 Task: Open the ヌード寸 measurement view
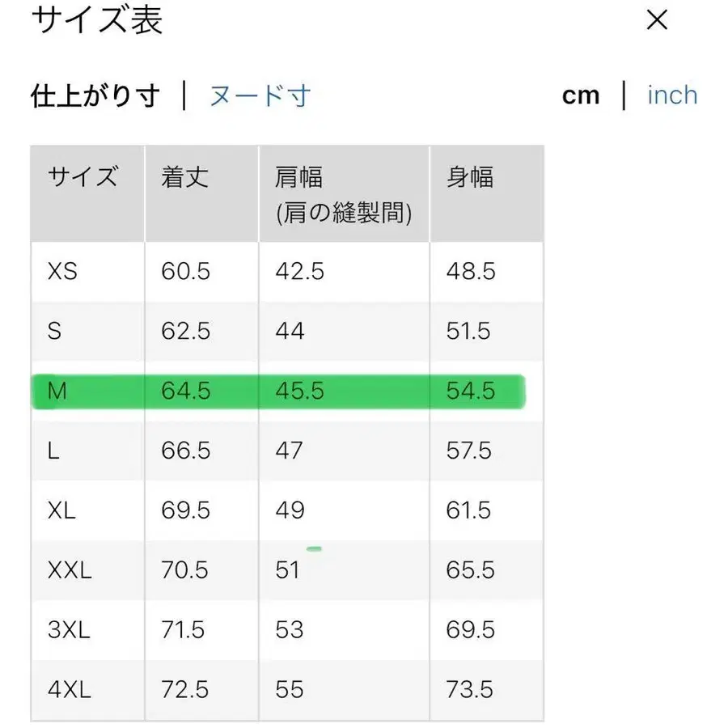click(258, 95)
